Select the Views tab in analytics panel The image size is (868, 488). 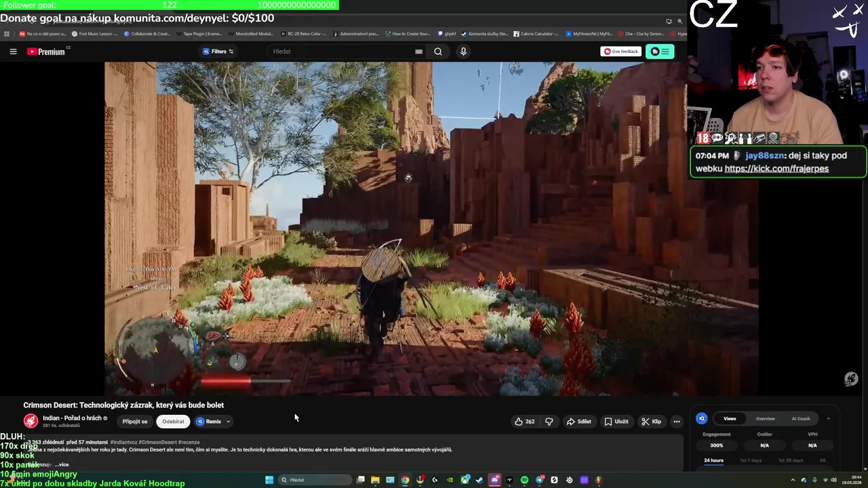pos(730,419)
